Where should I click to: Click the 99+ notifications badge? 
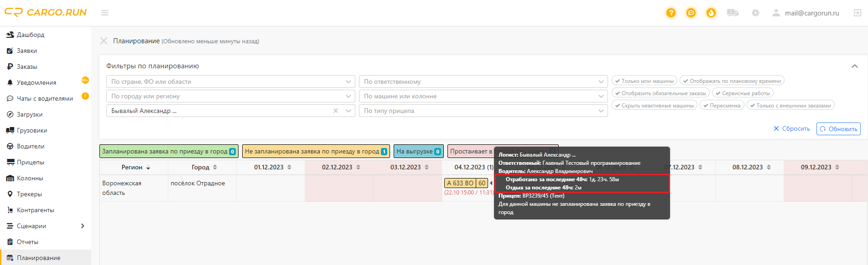(85, 80)
